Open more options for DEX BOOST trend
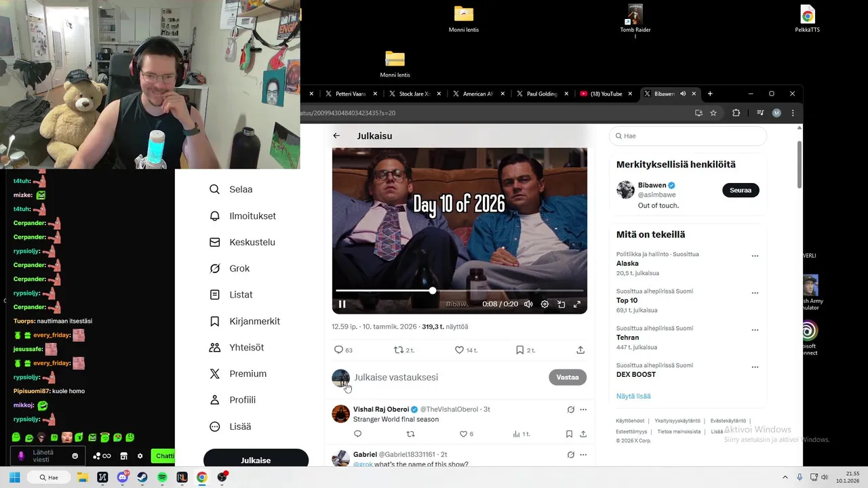 (755, 367)
